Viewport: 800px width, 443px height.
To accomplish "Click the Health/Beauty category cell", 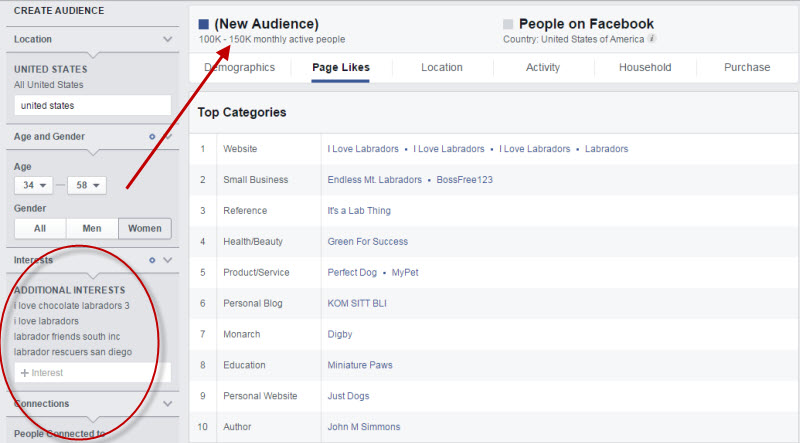I will point(253,242).
